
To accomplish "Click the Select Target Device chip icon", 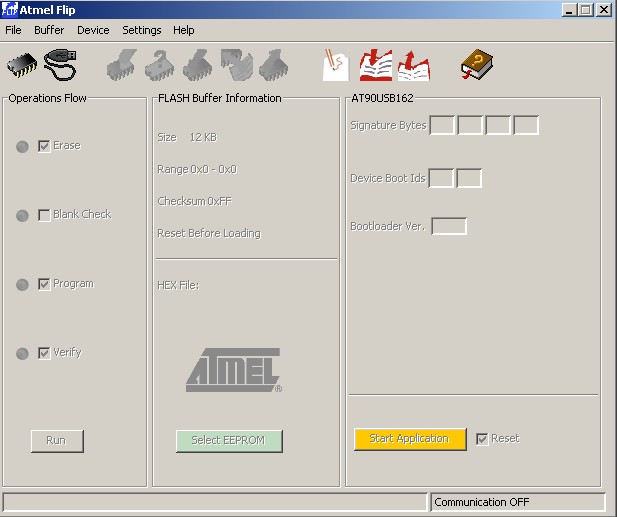I will click(x=22, y=65).
